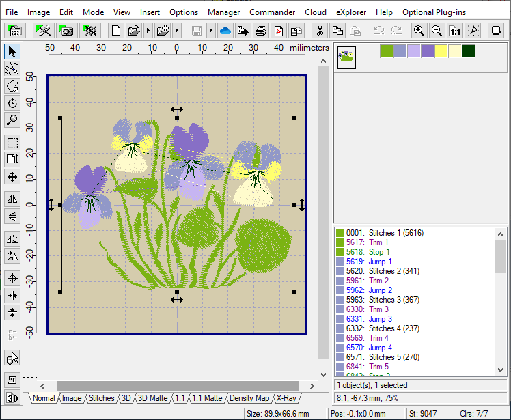Screen dimensions: 511x420
Task: Expand the dropdown arrow beside the Save icon
Action: pos(210,31)
